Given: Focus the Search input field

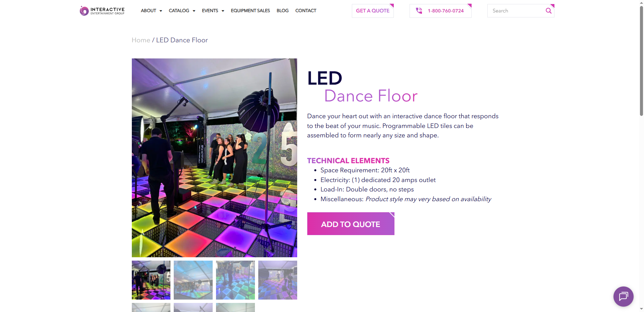Looking at the screenshot, I should (516, 11).
